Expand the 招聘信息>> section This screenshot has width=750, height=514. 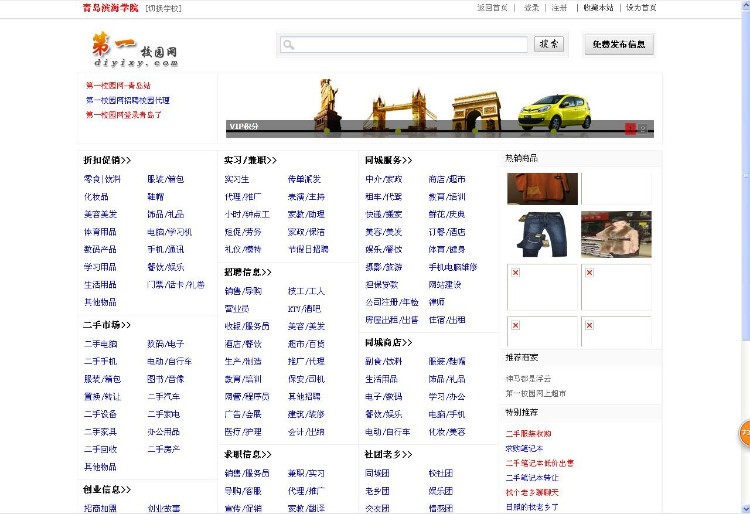tap(248, 272)
